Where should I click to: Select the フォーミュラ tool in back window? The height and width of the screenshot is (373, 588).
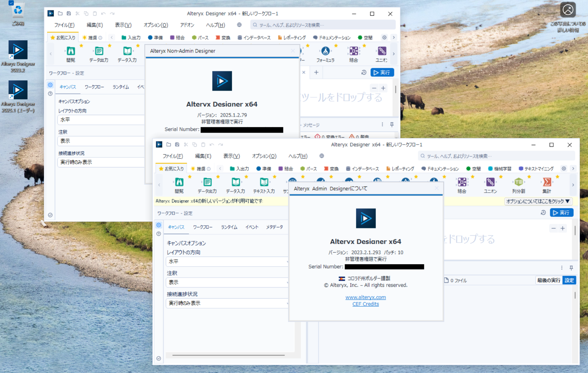[325, 54]
